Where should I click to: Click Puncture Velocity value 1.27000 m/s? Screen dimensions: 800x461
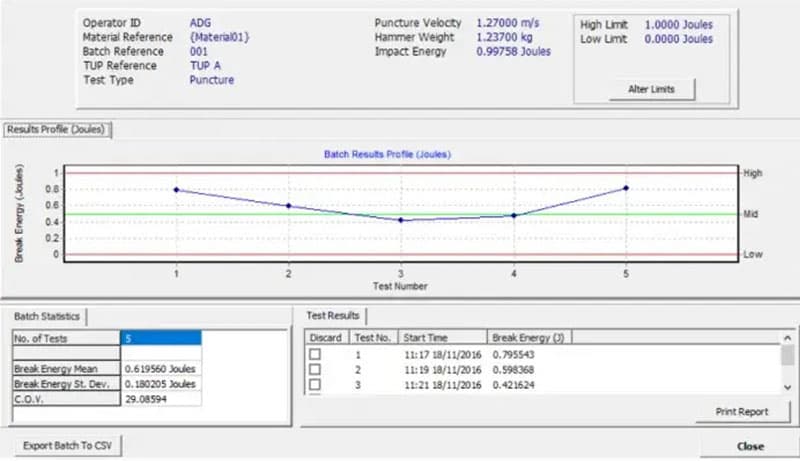(508, 23)
